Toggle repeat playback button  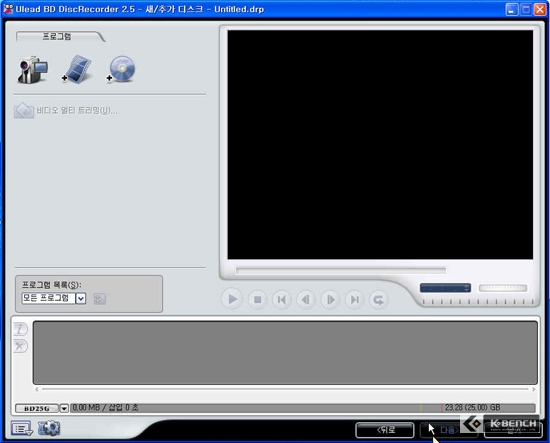click(378, 300)
